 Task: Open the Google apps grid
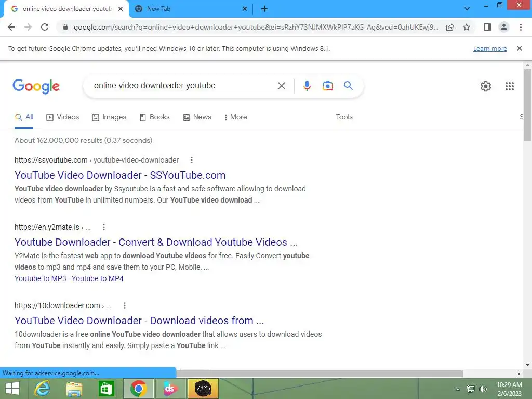pyautogui.click(x=509, y=86)
